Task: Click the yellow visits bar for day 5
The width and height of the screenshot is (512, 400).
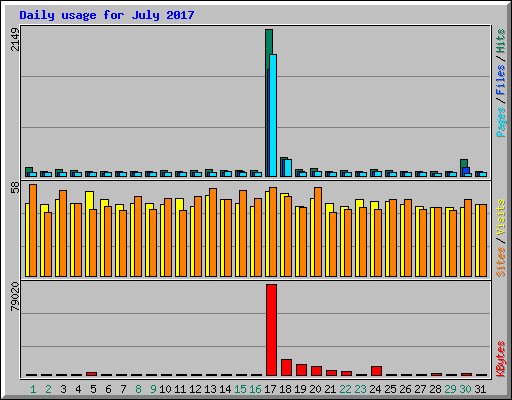Action: [88, 234]
